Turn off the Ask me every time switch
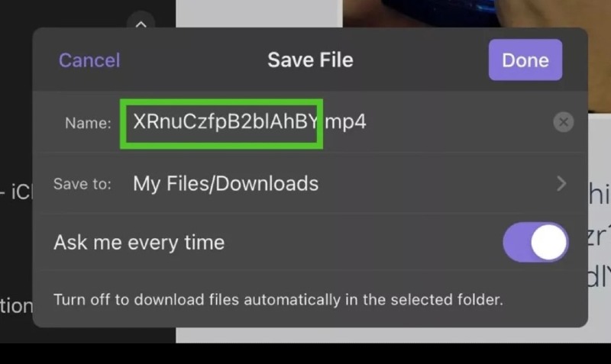 click(x=535, y=242)
